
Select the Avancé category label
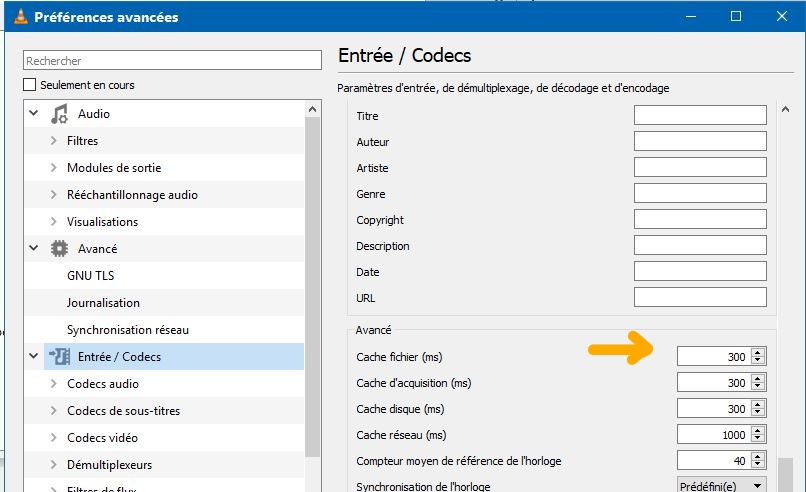[98, 249]
